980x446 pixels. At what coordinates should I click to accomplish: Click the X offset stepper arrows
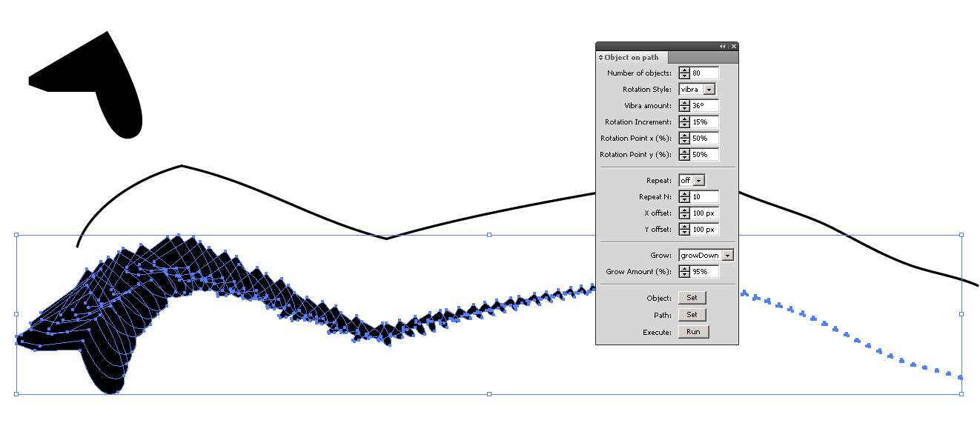[x=684, y=213]
